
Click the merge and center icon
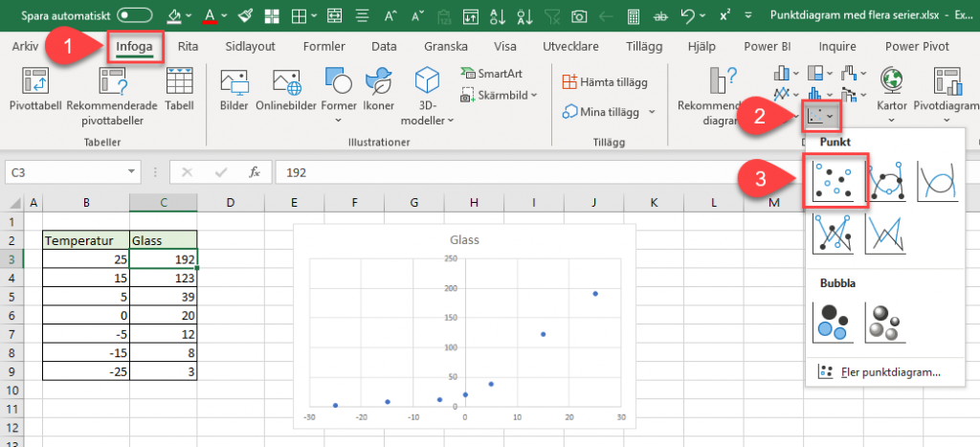(335, 15)
